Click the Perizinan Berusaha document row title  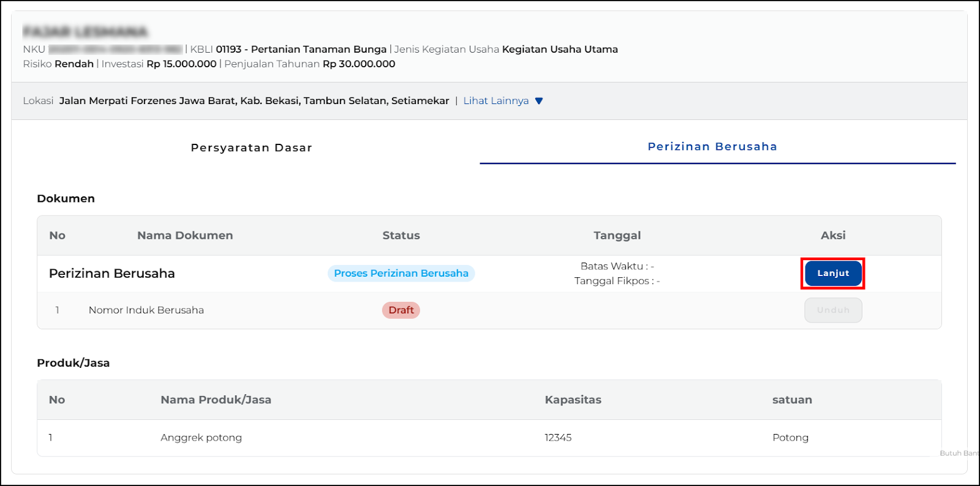pyautogui.click(x=112, y=274)
